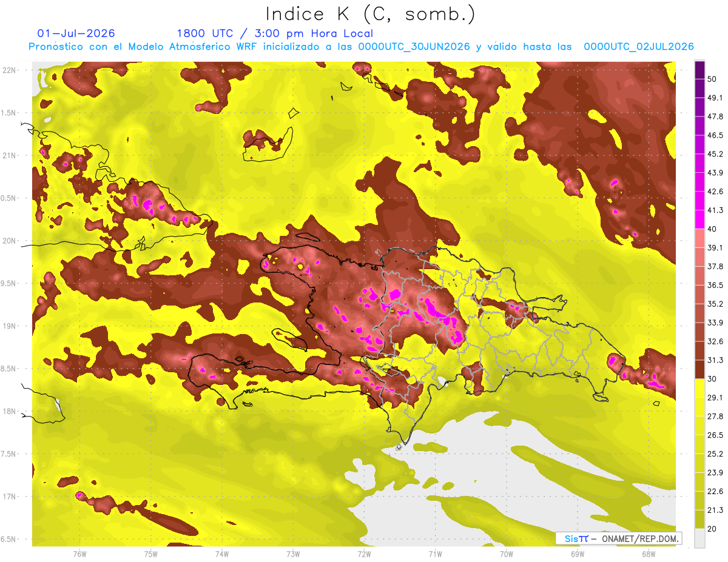728x562 pixels.
Task: Click the '19N' latitude label
Action: pos(10,326)
